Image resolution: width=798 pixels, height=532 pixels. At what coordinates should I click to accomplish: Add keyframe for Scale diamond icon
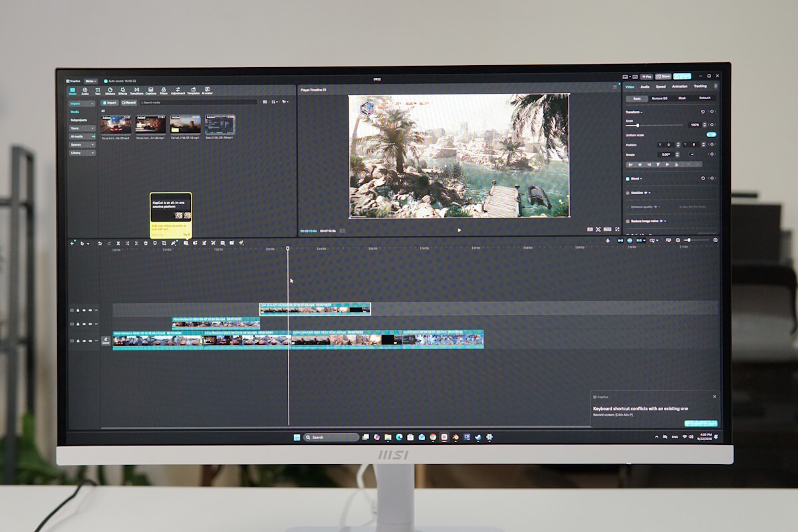712,124
